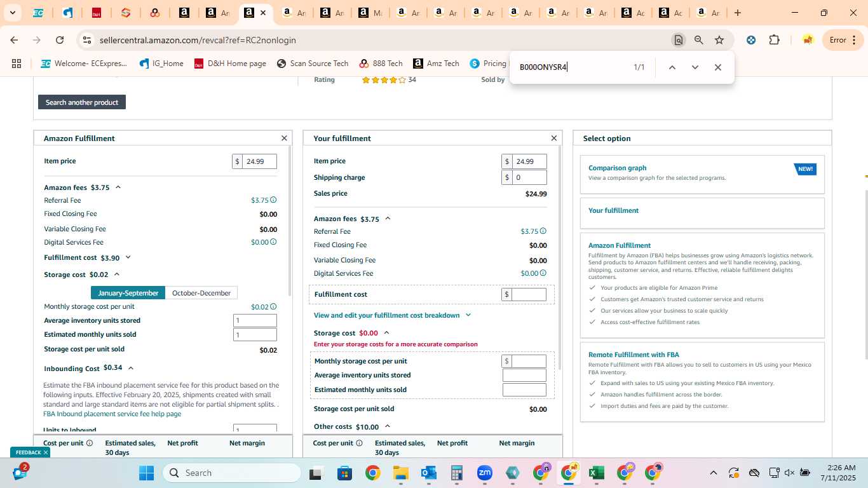The width and height of the screenshot is (868, 488).
Task: Collapse Amazon fees in Your fulfillment panel
Action: coord(388,219)
